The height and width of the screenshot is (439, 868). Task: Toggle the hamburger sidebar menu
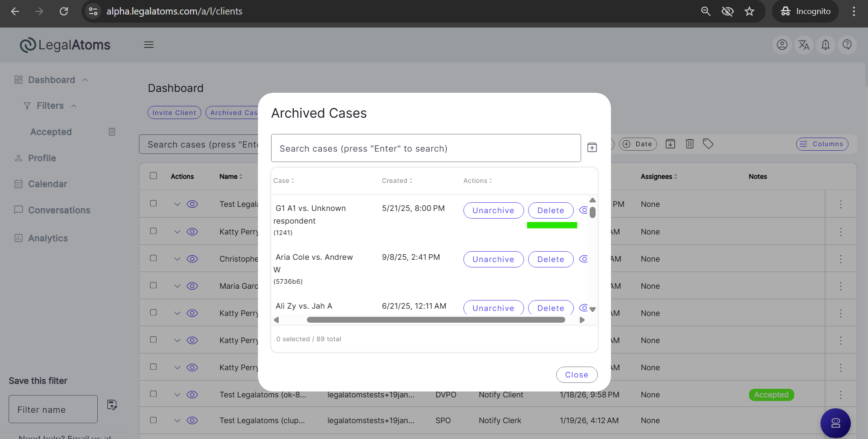[x=149, y=45]
